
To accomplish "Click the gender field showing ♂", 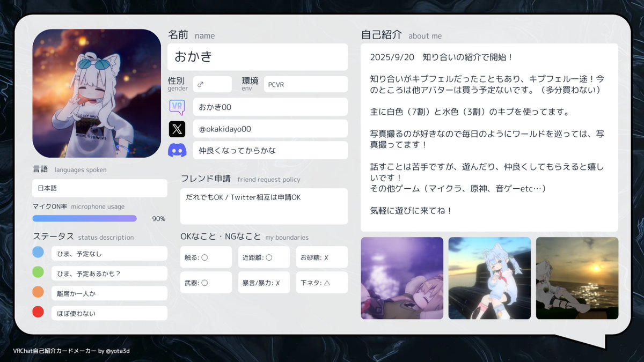I will click(213, 84).
